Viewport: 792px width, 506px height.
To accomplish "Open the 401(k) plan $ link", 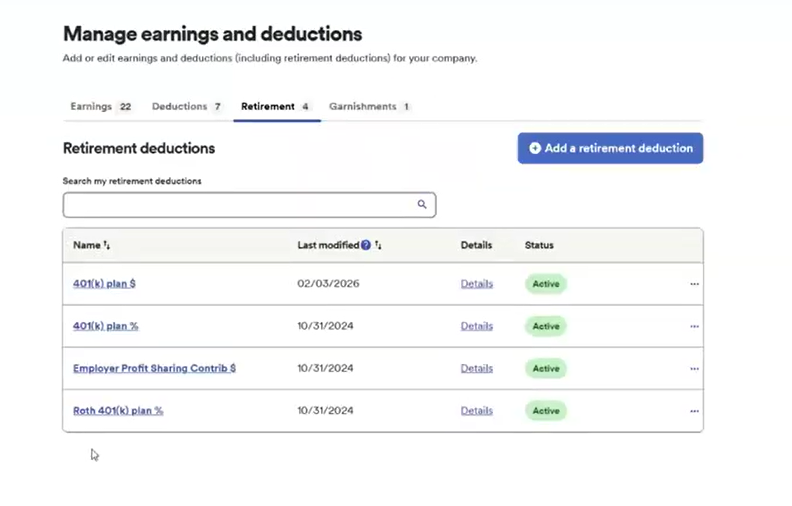I will [104, 284].
